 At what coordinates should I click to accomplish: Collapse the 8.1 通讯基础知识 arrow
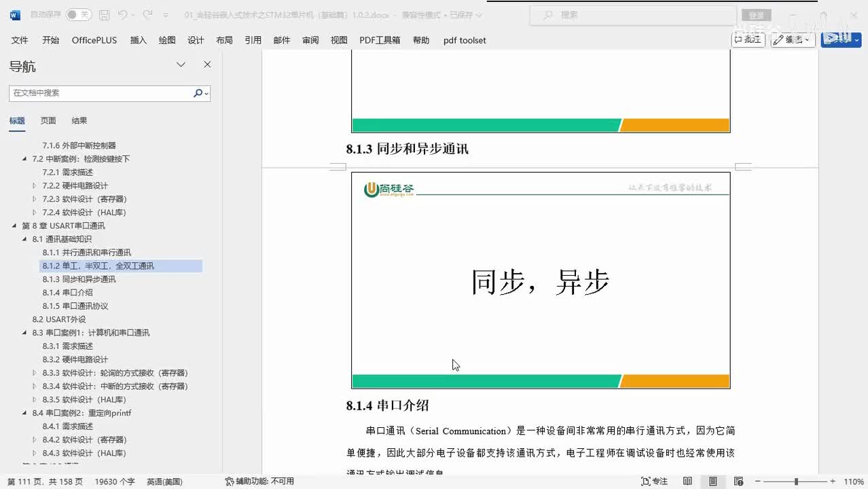coord(25,239)
